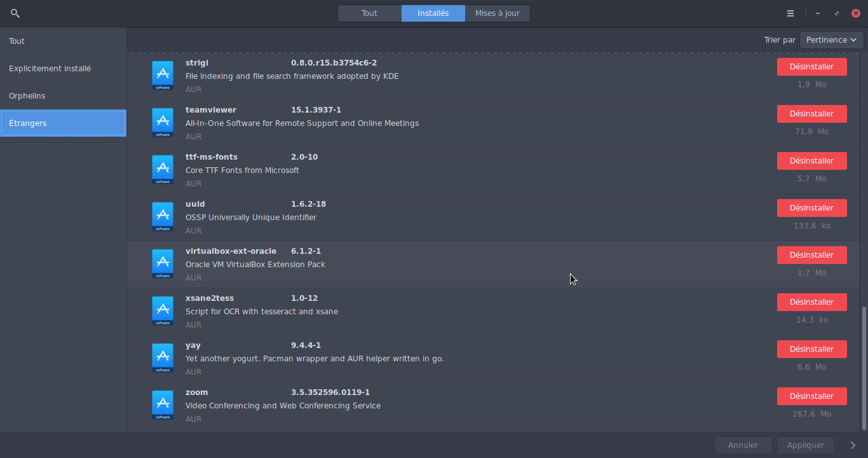Select the yay package name

(x=193, y=345)
